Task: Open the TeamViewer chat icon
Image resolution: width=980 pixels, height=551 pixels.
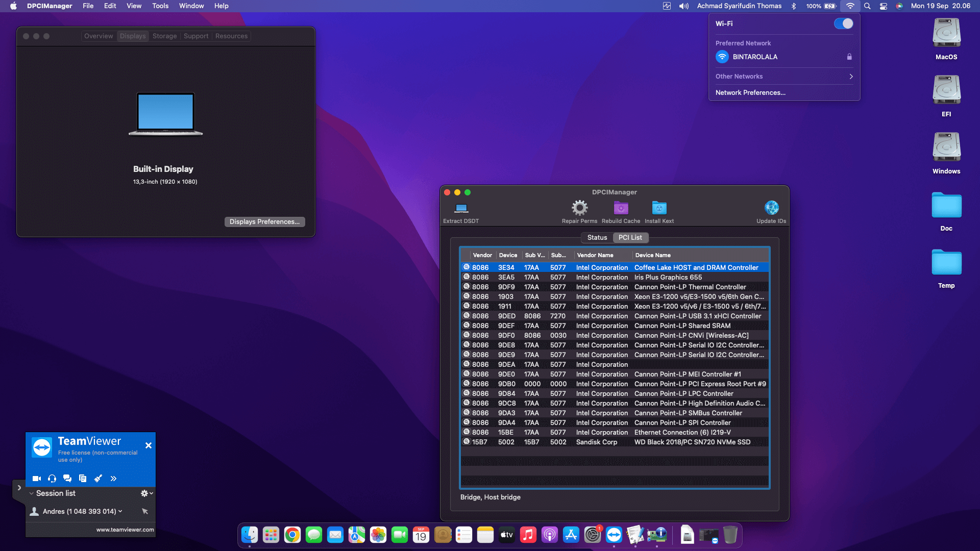Action: tap(67, 479)
